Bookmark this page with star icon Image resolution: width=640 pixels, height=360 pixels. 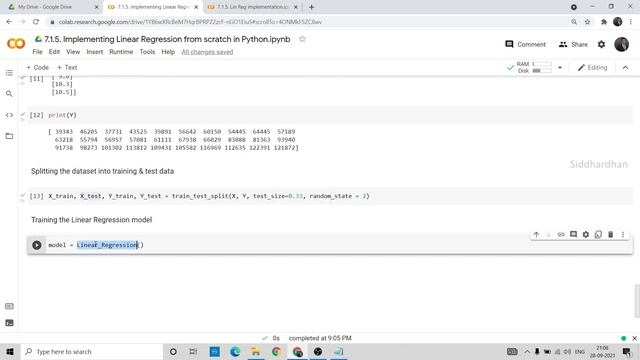588,22
